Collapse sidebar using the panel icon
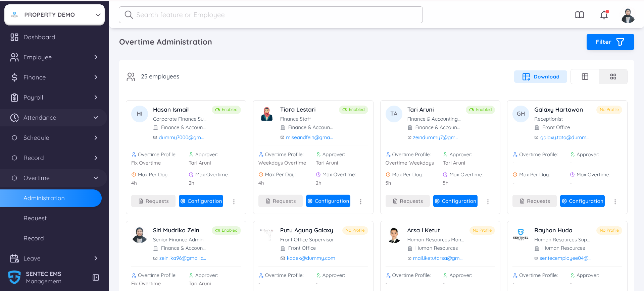This screenshot has width=644, height=291. point(96,277)
